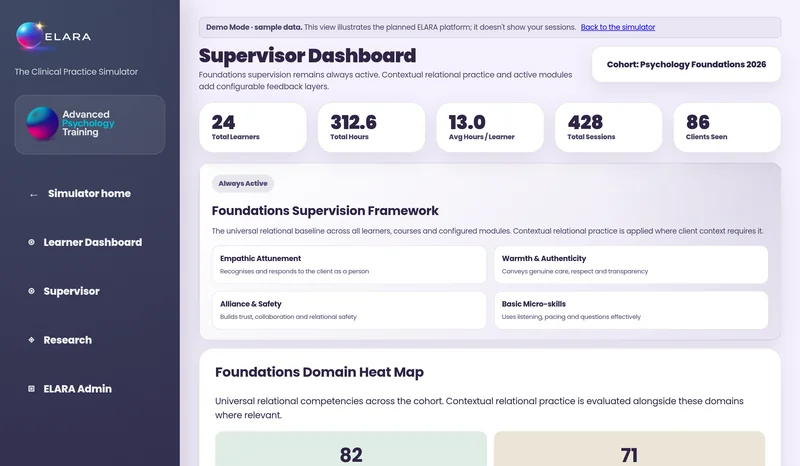
Task: Follow the Back to the simulator link
Action: point(618,27)
